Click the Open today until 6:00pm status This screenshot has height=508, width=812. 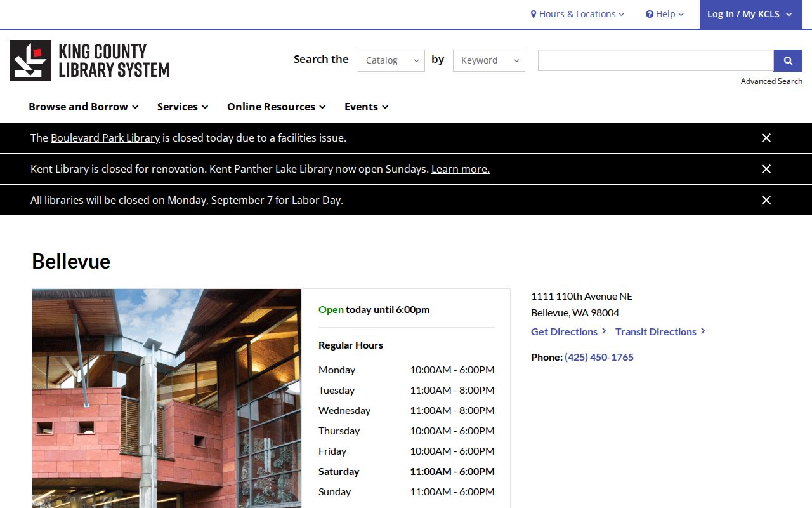[x=374, y=310]
